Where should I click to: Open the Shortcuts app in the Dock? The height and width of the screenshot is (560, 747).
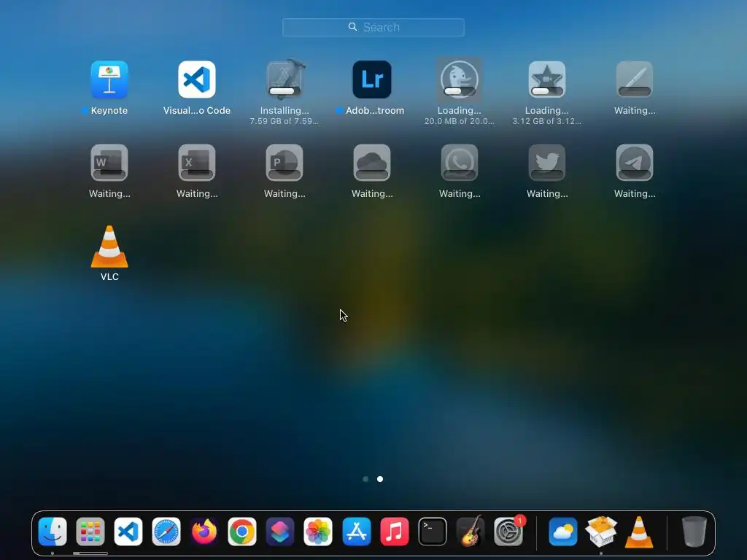(x=280, y=532)
